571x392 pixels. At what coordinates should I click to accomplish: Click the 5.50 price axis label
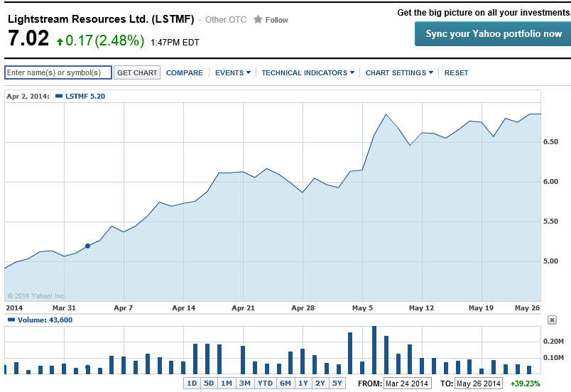(x=550, y=222)
